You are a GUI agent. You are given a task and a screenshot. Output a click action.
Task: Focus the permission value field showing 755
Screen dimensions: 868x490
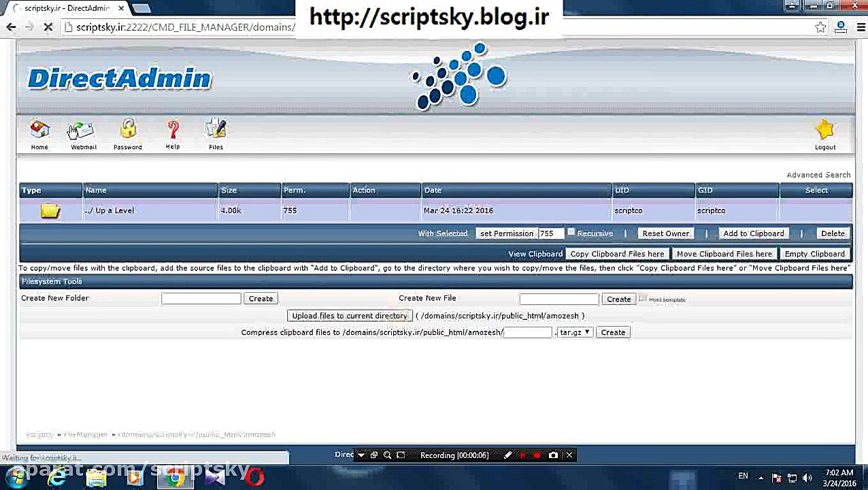[550, 233]
